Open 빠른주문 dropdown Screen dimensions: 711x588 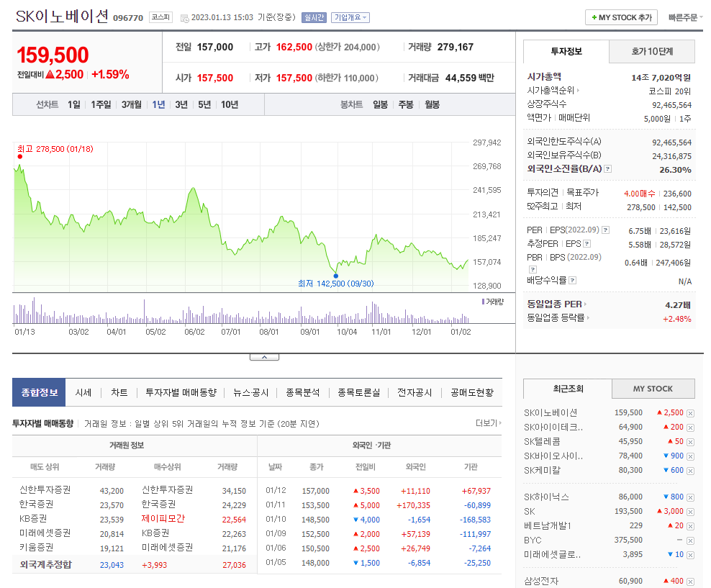[x=685, y=17]
